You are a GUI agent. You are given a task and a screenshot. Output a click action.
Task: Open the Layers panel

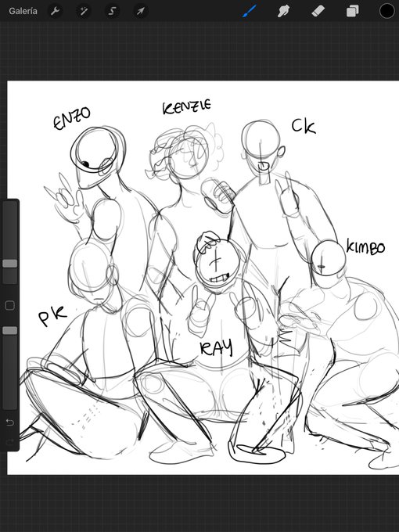pyautogui.click(x=353, y=11)
